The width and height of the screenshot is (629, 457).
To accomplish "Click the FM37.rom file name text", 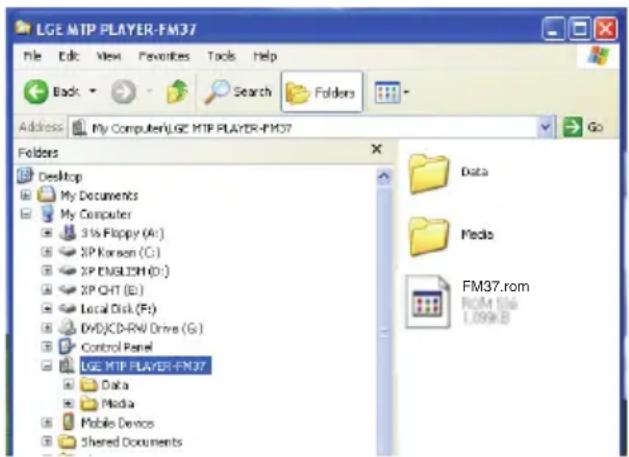I will (496, 286).
